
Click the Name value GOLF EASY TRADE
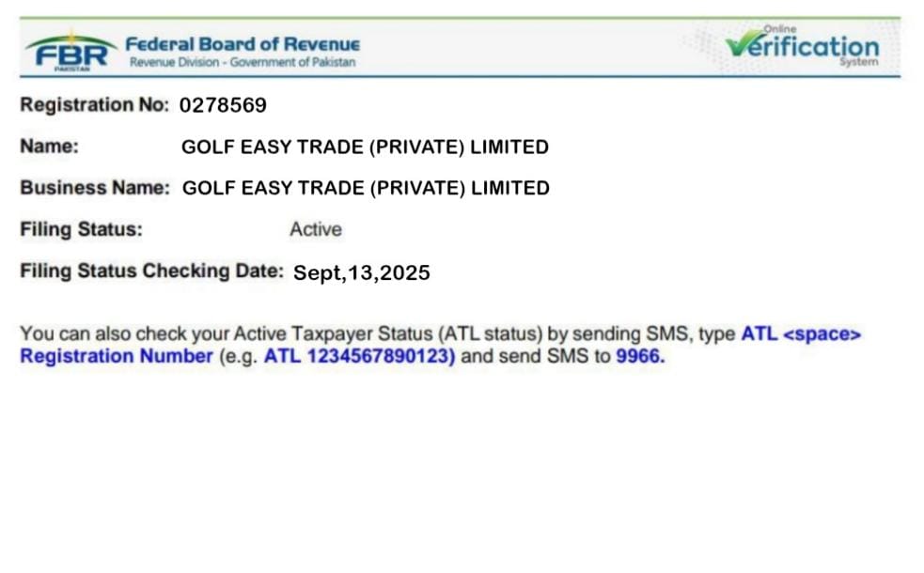click(x=365, y=147)
